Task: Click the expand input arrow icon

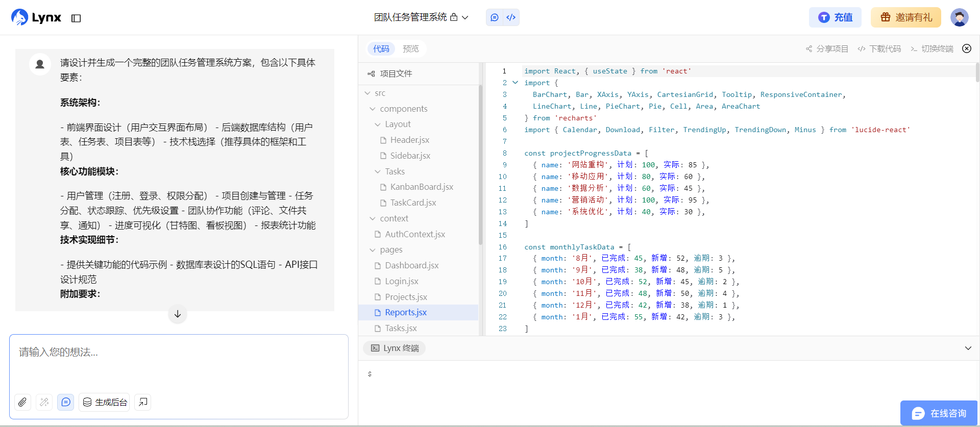Action: 143,402
